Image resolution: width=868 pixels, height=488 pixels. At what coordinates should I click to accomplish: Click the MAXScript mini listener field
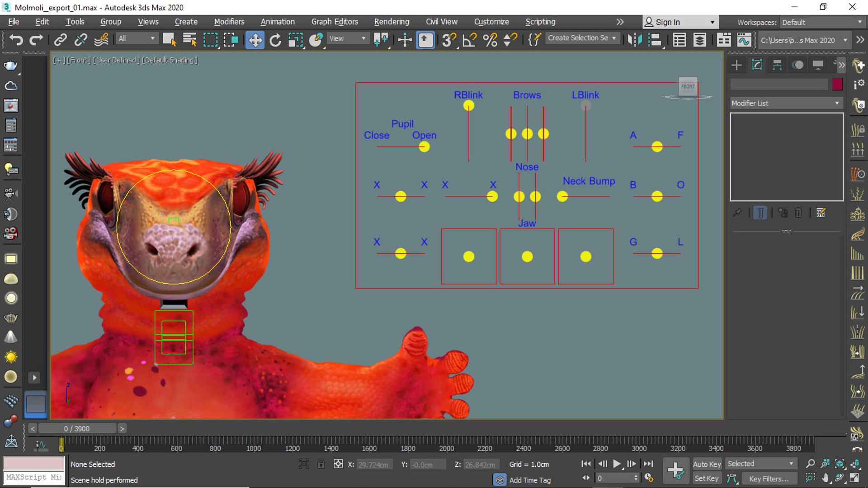(34, 478)
